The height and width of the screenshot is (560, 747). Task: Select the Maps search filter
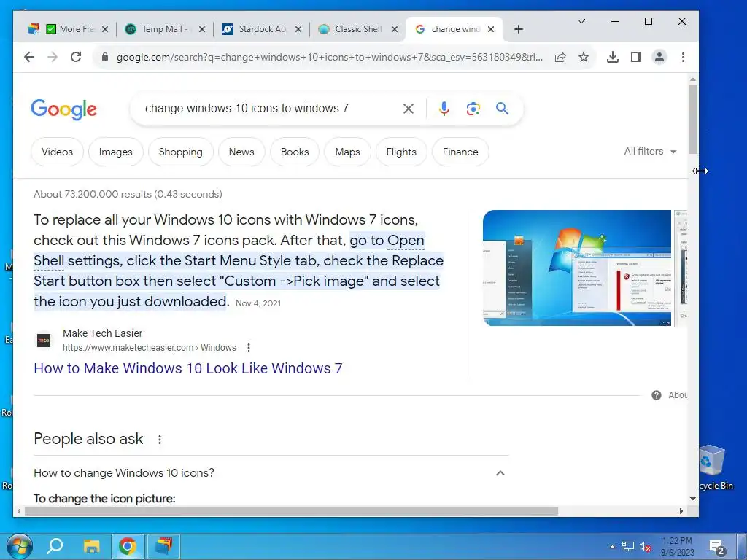347,152
